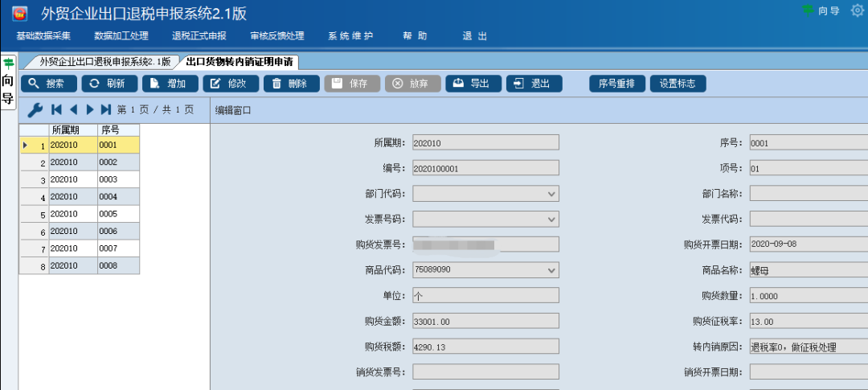Expand the 部门代码 dropdown
Viewport: 868px width, 390px height.
point(551,194)
